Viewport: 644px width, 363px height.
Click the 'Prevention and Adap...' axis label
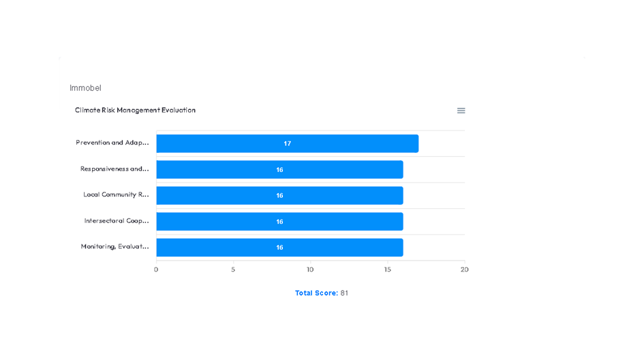112,143
